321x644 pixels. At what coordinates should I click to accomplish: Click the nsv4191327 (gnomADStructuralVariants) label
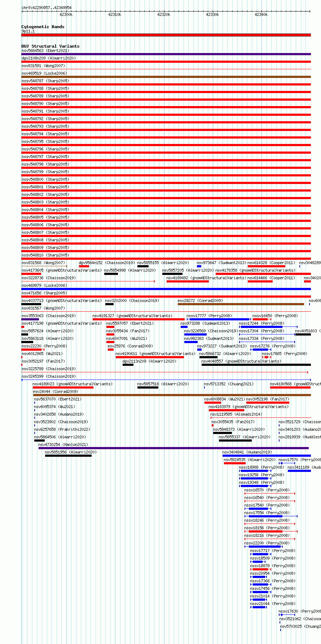(132, 316)
